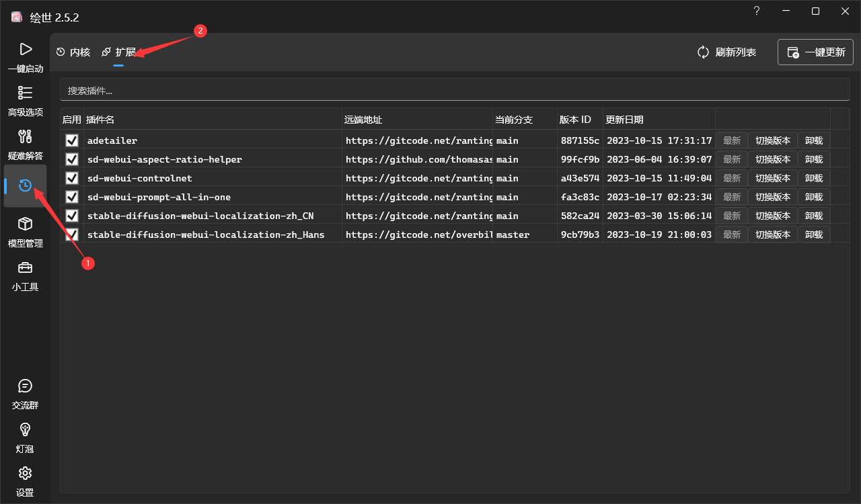Click the gitcode.net/overbil remote URL cell
The image size is (861, 504).
pos(417,235)
